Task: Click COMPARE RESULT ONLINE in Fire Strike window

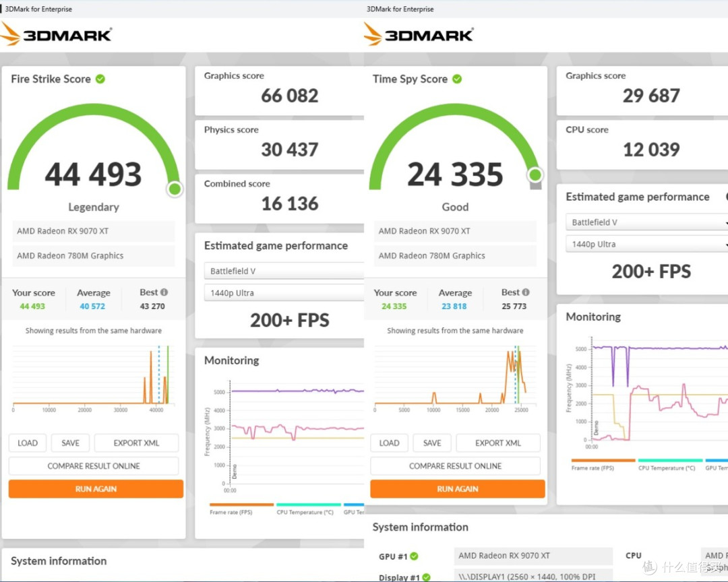Action: pos(94,465)
